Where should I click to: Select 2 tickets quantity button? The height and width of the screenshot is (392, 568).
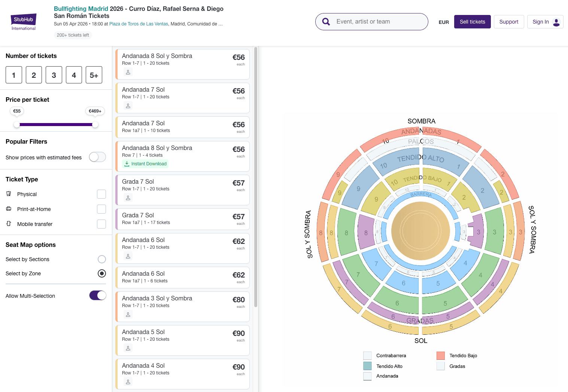(34, 75)
